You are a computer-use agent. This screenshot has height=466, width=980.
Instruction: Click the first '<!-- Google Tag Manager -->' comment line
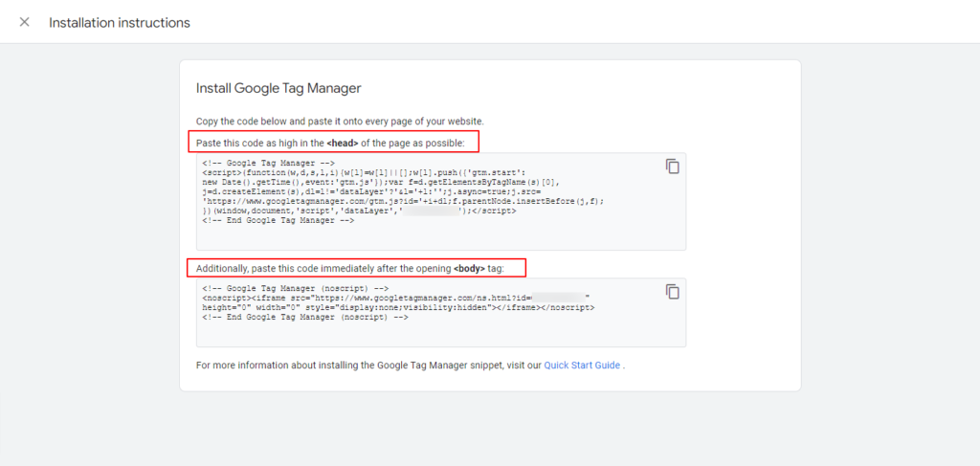[269, 163]
